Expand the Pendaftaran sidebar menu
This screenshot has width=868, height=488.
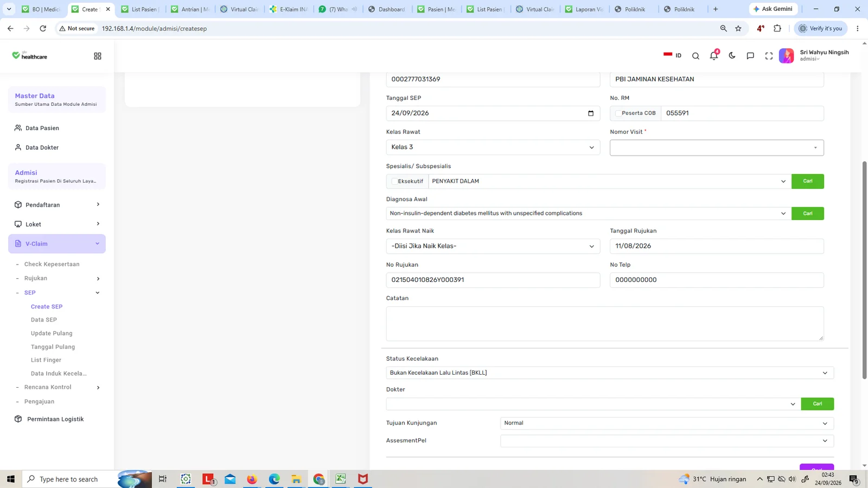point(57,205)
